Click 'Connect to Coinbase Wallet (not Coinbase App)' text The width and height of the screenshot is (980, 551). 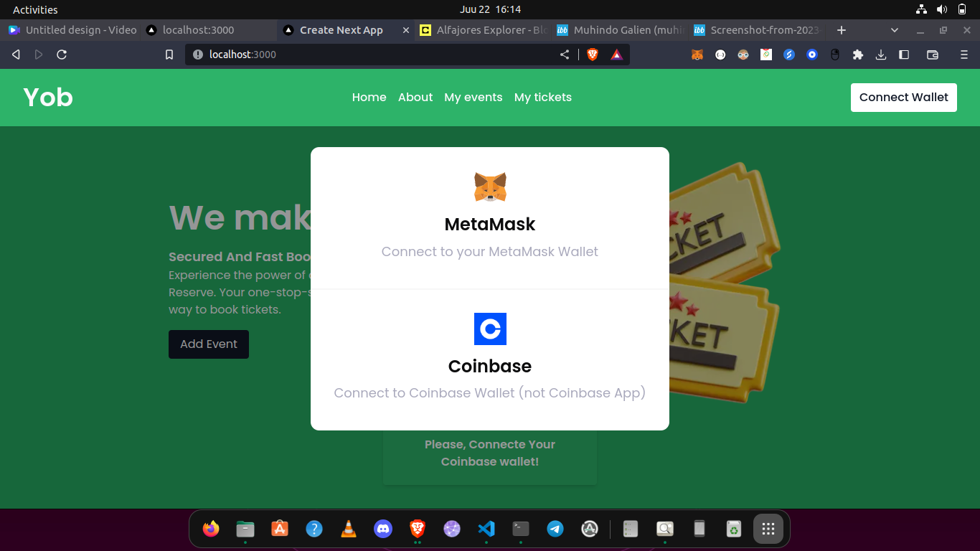[490, 393]
